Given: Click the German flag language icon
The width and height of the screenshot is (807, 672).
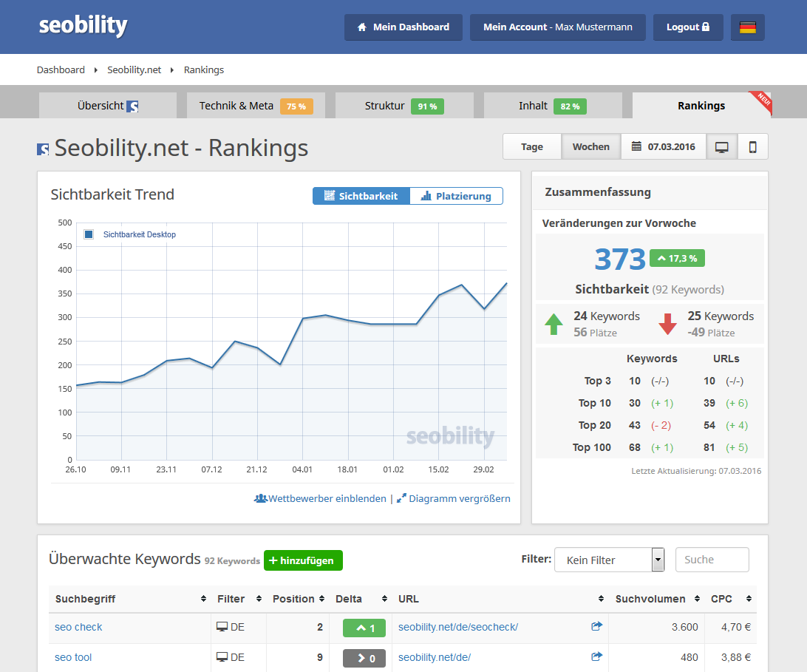Looking at the screenshot, I should click(748, 27).
